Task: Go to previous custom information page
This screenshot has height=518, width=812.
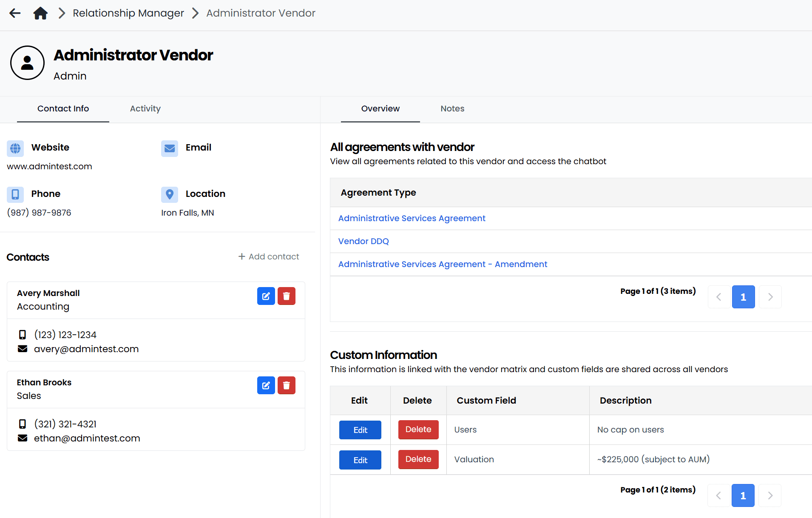Action: click(x=718, y=495)
